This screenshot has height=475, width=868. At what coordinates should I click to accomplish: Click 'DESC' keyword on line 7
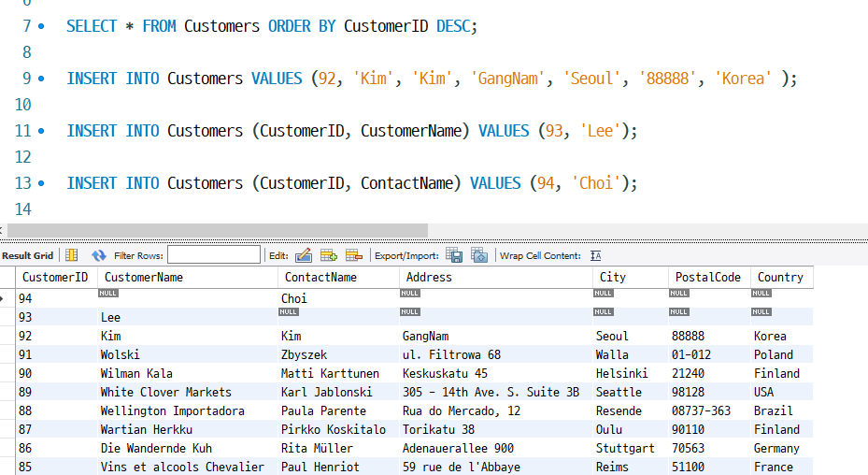(x=453, y=26)
